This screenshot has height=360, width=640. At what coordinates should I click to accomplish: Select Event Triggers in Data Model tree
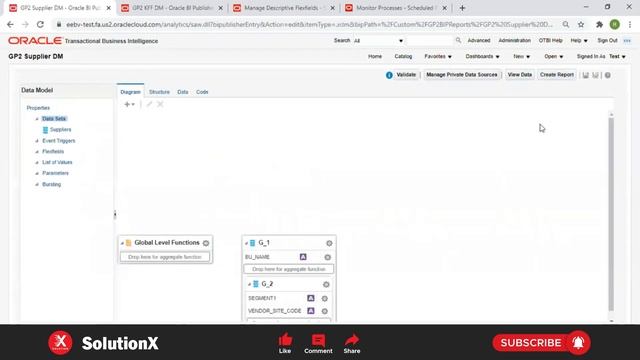(x=58, y=141)
